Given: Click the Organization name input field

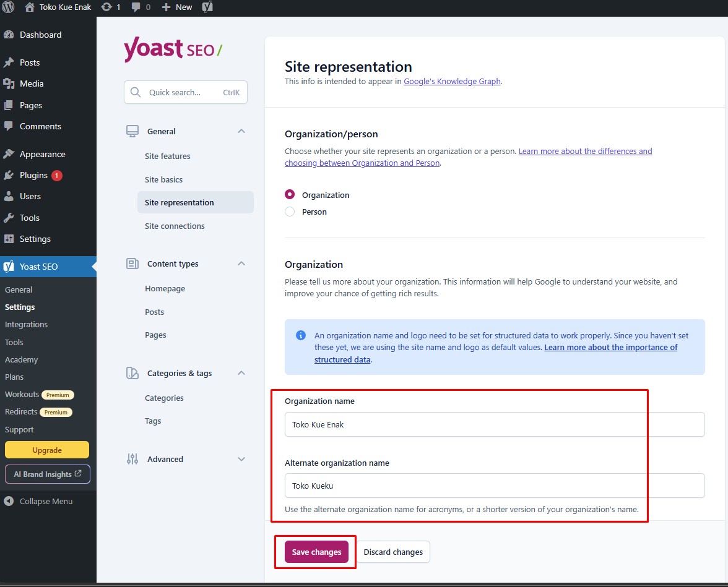Looking at the screenshot, I should (x=495, y=424).
